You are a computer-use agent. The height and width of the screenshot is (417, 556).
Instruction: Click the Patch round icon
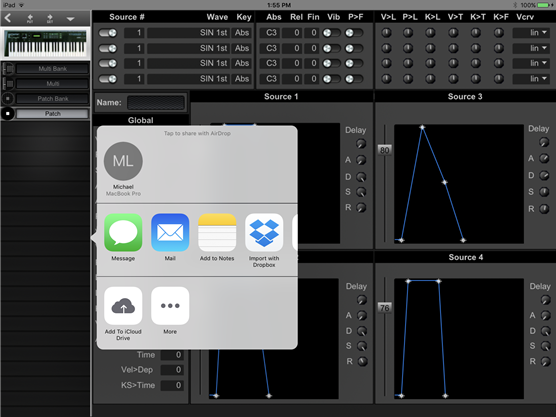point(8,113)
